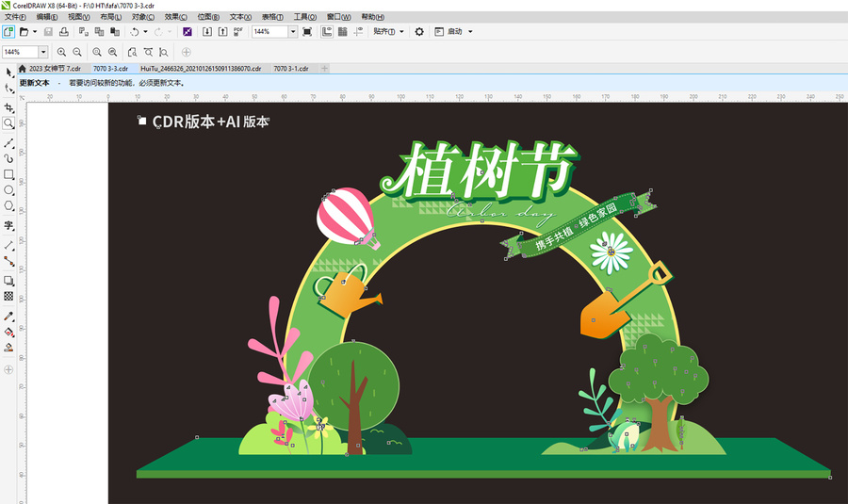Open the 文件 menu
Viewport: 848px width, 504px height.
coord(15,17)
